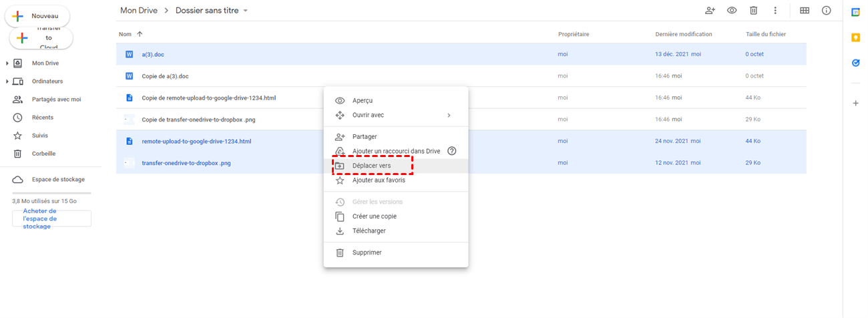
Task: Open Corbeille in the sidebar
Action: pos(43,154)
